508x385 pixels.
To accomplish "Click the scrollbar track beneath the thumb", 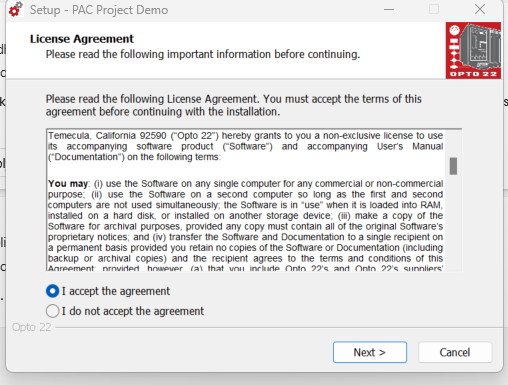I will pos(453,222).
